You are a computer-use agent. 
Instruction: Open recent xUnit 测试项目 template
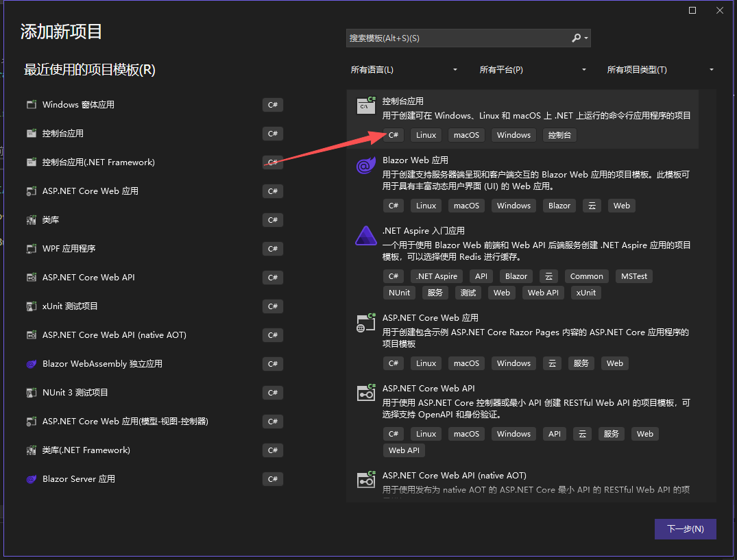(x=154, y=306)
